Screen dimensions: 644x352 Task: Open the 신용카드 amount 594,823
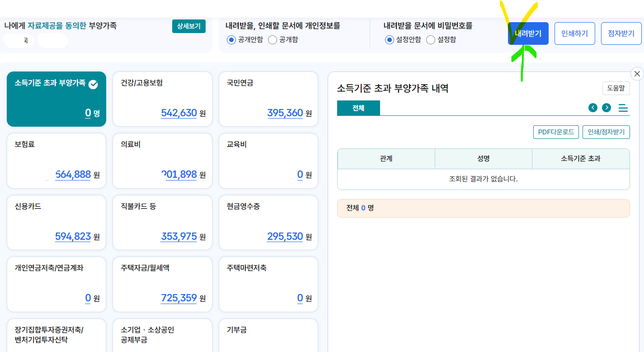point(73,236)
